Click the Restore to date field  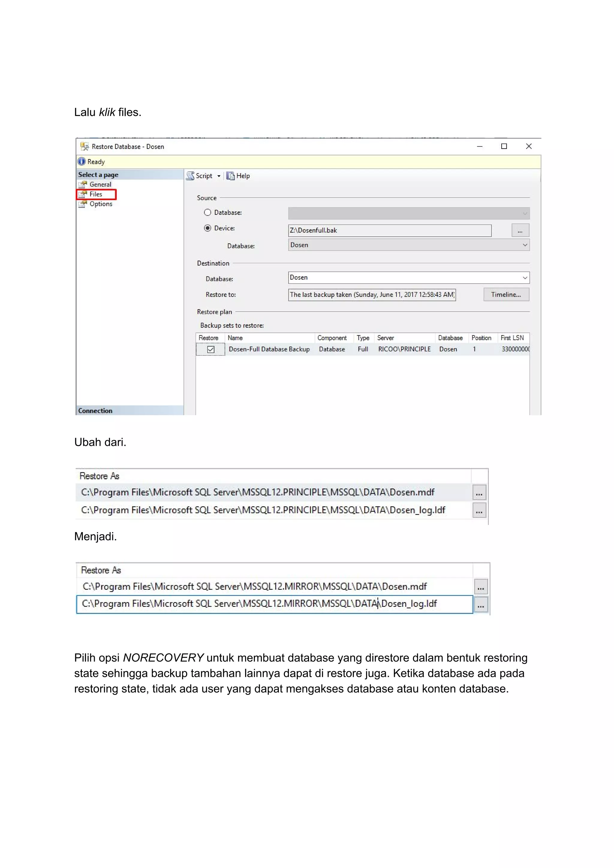click(372, 295)
